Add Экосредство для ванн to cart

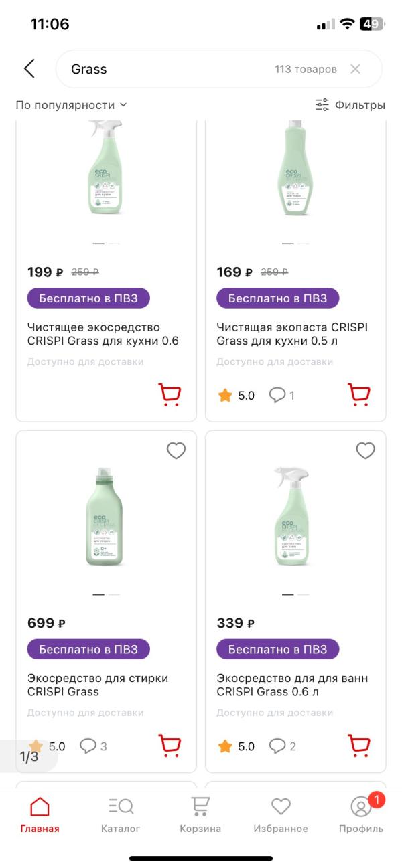tap(359, 746)
